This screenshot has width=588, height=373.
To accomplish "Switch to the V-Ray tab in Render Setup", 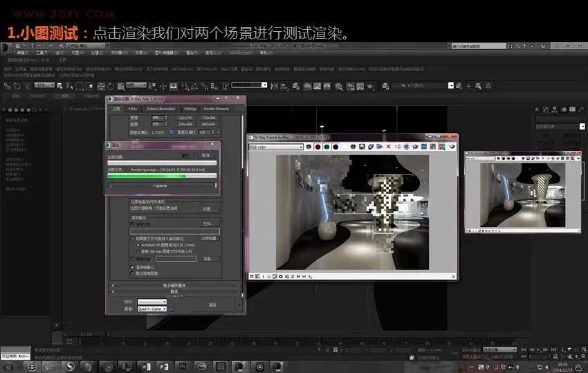I will click(132, 109).
